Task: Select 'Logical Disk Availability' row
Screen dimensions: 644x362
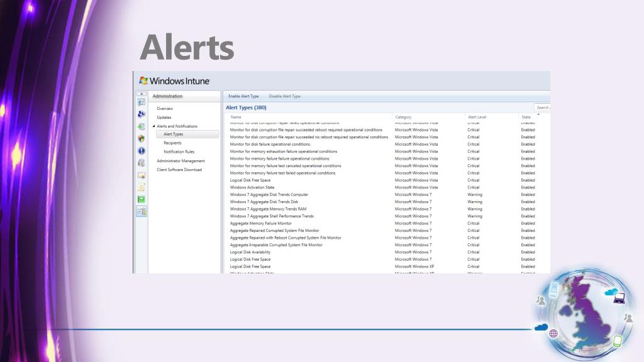Action: pos(386,252)
